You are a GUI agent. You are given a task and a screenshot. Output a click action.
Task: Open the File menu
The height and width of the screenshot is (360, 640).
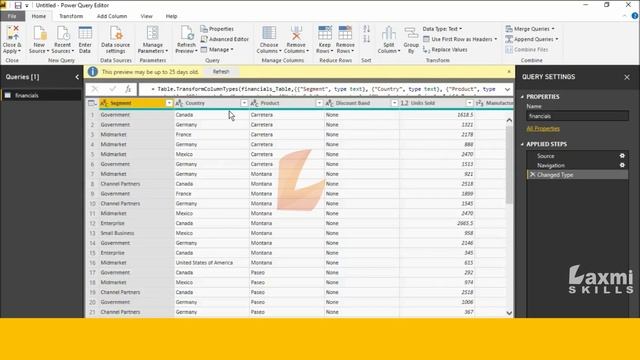[x=12, y=16]
